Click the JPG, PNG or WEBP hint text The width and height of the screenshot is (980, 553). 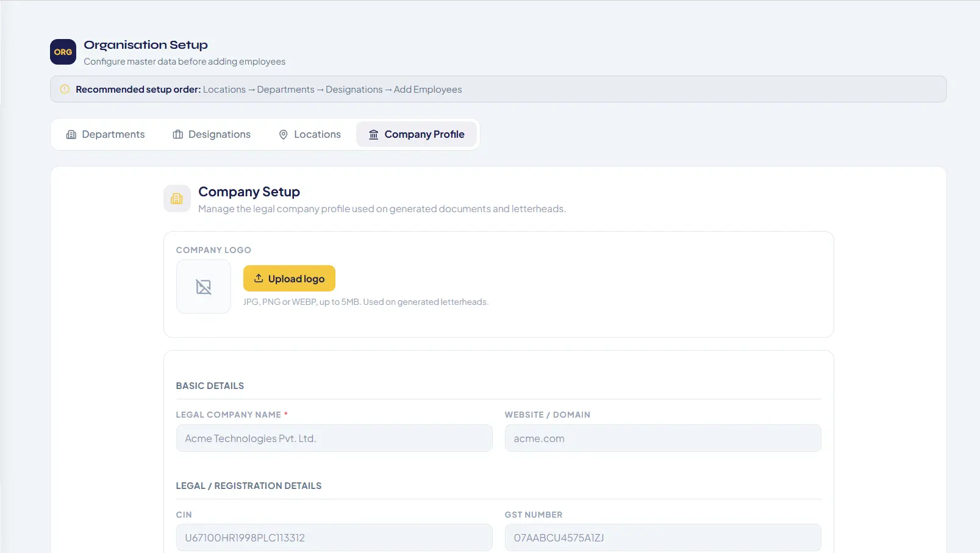366,302
